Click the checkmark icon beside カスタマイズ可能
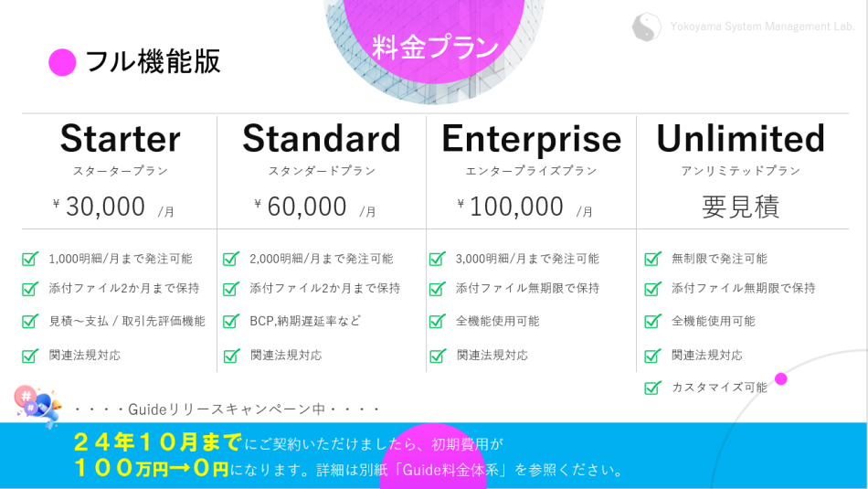This screenshot has width=868, height=489. 652,388
